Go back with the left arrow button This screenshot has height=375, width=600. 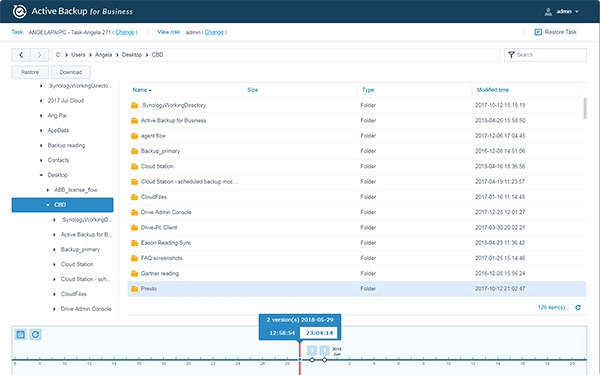point(21,55)
